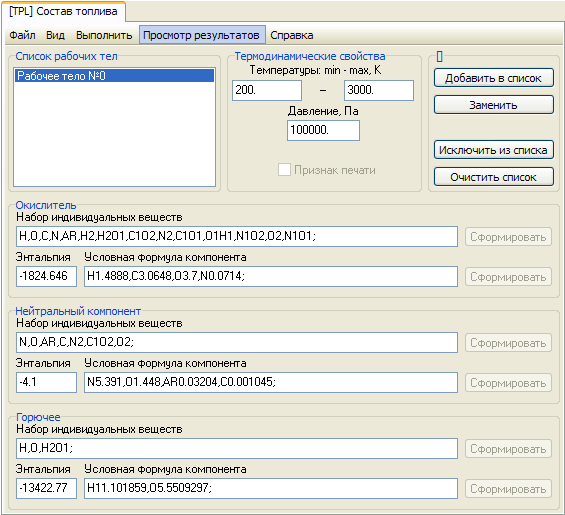Image resolution: width=565 pixels, height=515 pixels.
Task: Click the Окислитель substances set field
Action: 237,236
